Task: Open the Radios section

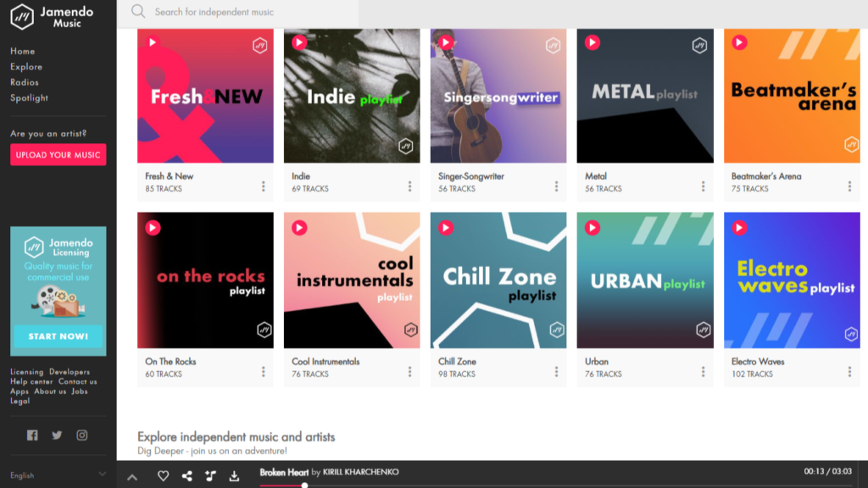Action: click(25, 82)
